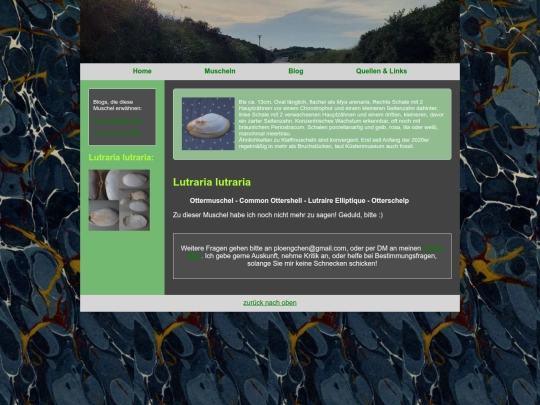Click the ploengchen@gmail.com email text
540x405 pixels.
310,248
